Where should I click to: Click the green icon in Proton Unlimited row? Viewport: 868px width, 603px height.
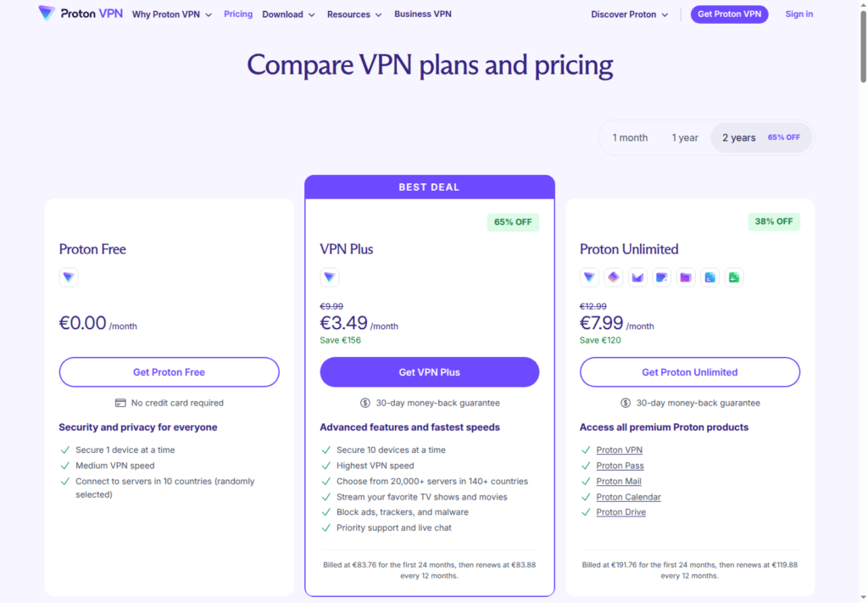pyautogui.click(x=734, y=276)
